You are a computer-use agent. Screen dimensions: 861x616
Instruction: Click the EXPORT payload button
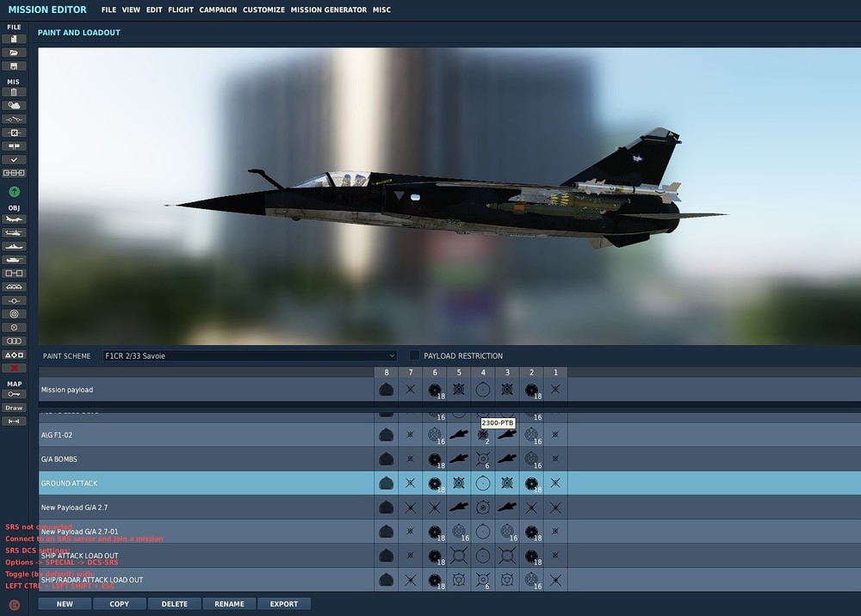point(284,604)
